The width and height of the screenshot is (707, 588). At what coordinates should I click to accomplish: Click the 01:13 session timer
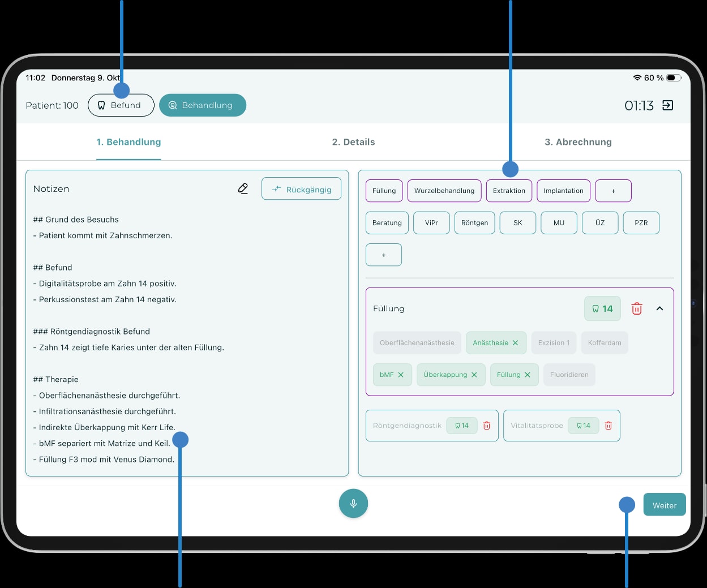pyautogui.click(x=639, y=105)
